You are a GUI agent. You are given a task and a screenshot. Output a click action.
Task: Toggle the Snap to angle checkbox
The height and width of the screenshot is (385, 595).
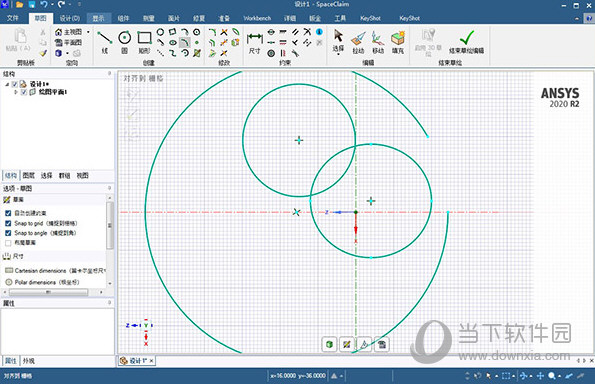8,233
